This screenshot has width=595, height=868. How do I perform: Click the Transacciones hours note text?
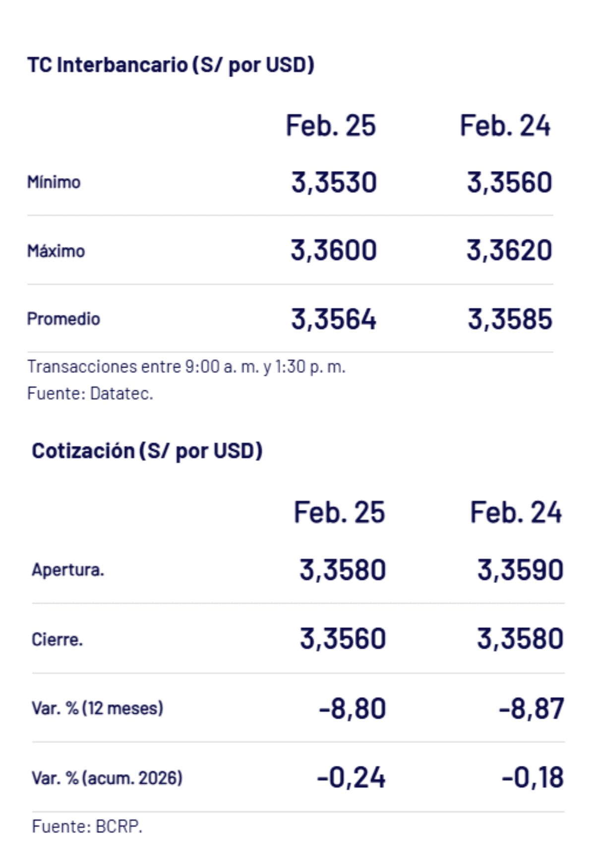(186, 367)
